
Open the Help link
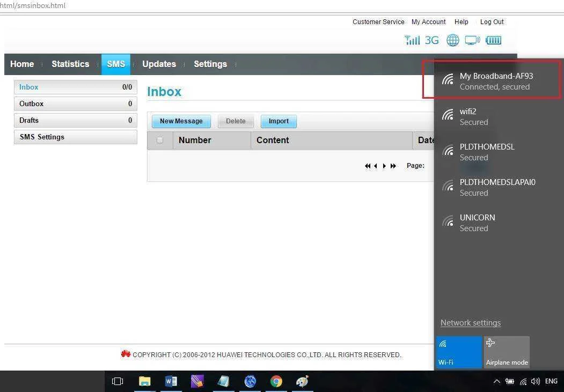pyautogui.click(x=462, y=22)
